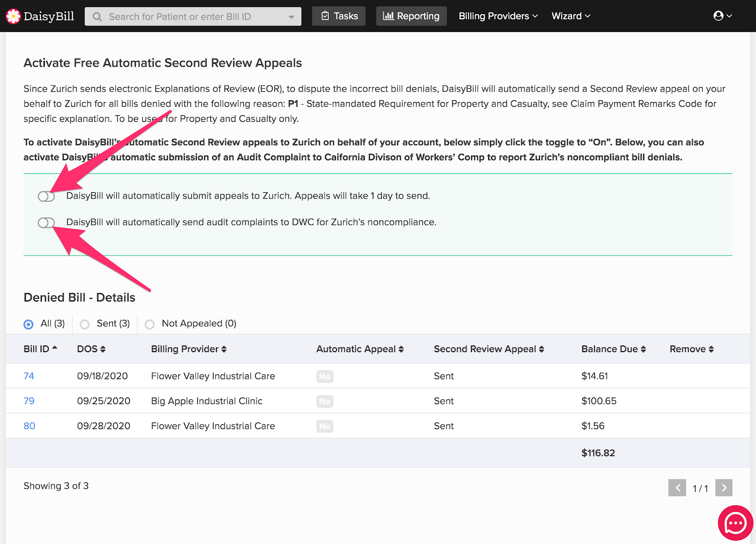756x544 pixels.
Task: Open the Billing Providers dropdown
Action: tap(498, 16)
